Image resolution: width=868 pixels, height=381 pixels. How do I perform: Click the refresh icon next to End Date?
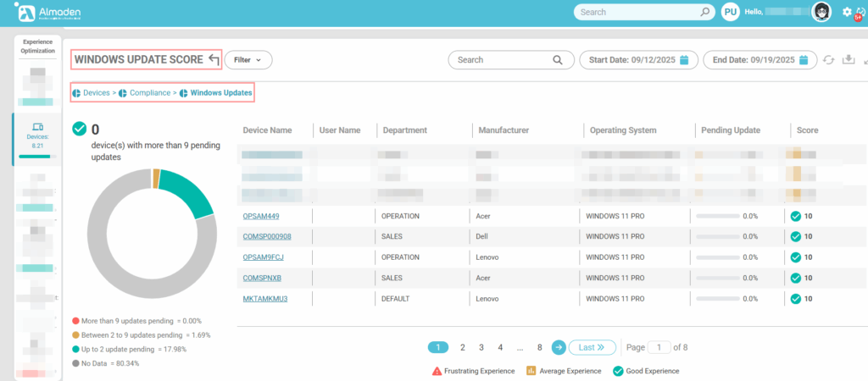click(x=829, y=60)
